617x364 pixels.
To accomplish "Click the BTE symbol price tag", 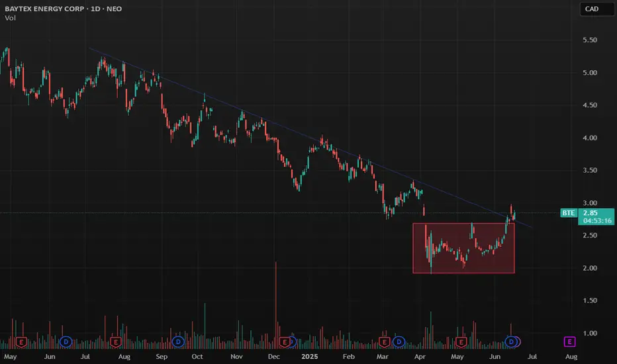I will click(569, 213).
